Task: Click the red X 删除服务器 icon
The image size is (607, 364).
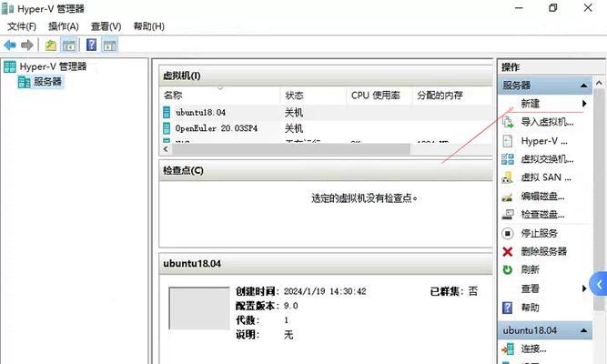Action: pyautogui.click(x=507, y=252)
